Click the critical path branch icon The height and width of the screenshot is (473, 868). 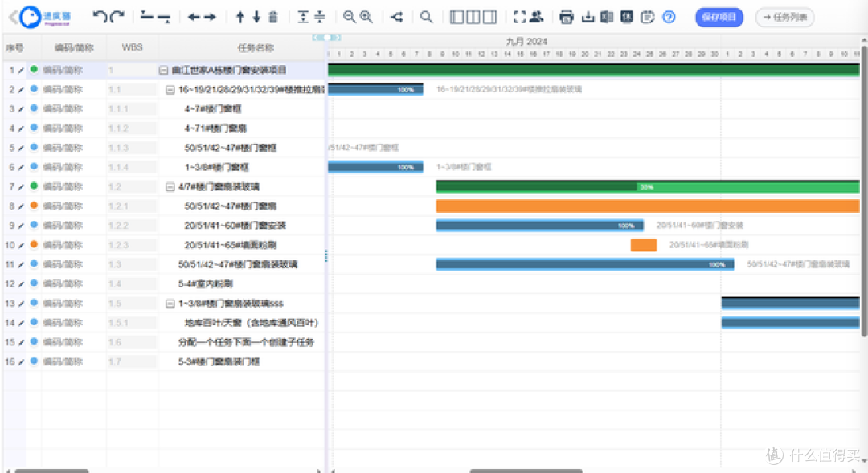pos(396,17)
